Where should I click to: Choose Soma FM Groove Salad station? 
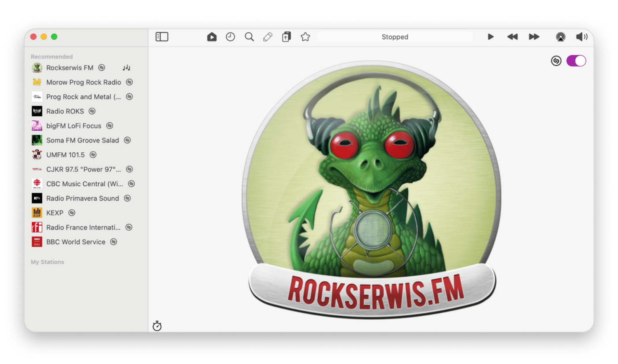click(x=82, y=140)
